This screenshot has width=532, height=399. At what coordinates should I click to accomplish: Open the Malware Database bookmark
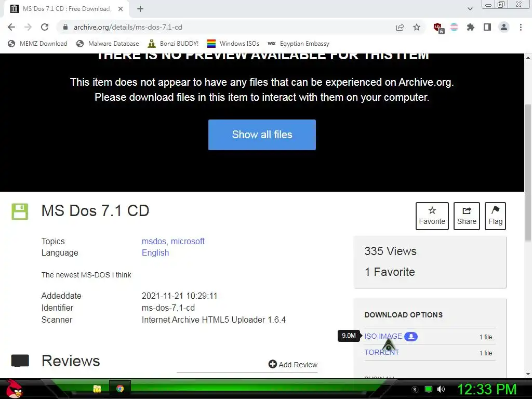108,44
